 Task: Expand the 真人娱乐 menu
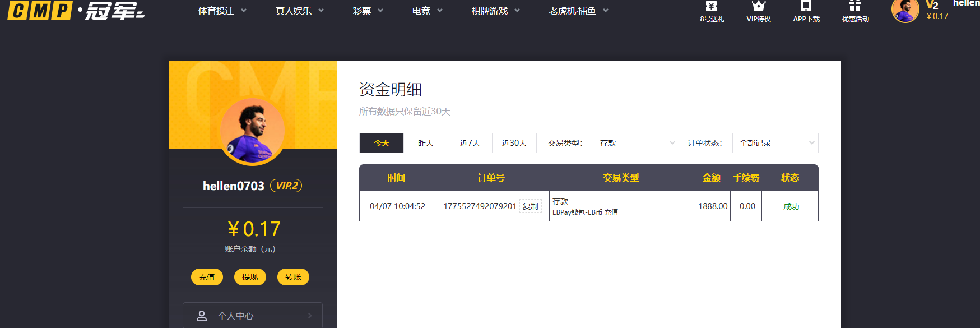pyautogui.click(x=299, y=11)
